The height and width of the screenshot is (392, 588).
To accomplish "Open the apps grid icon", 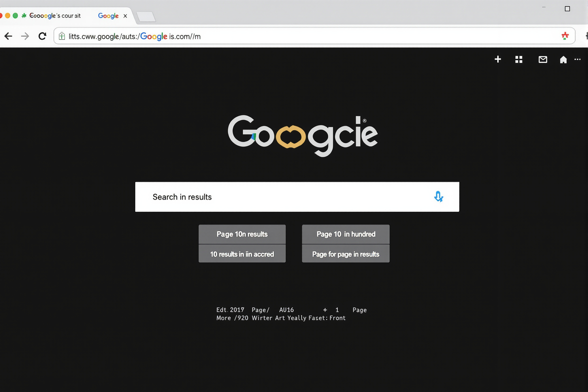I will (x=519, y=60).
